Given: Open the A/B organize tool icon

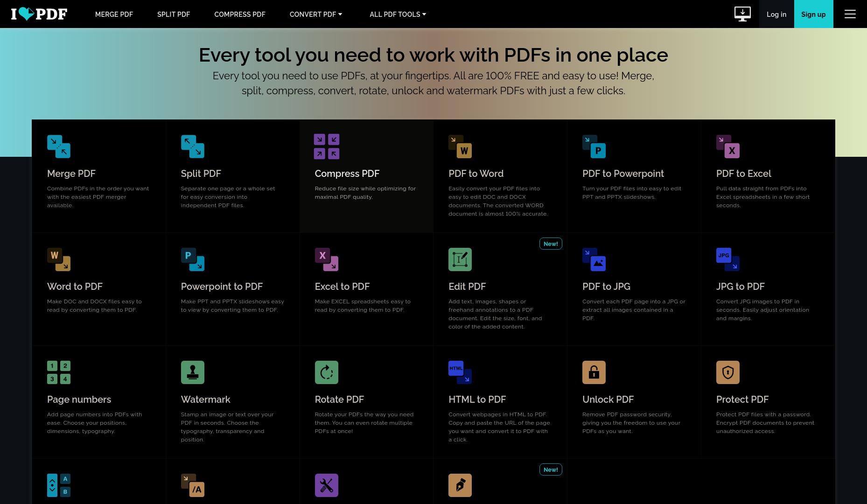Looking at the screenshot, I should [59, 485].
